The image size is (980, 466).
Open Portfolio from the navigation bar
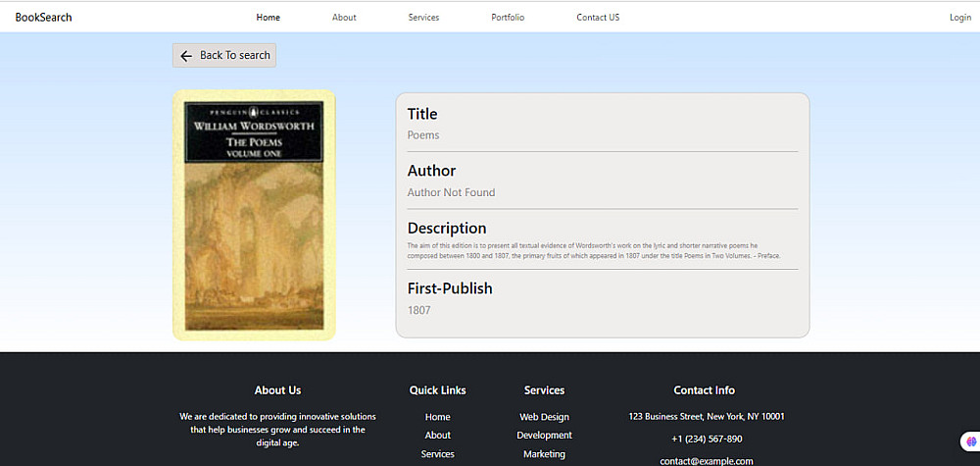click(x=508, y=18)
